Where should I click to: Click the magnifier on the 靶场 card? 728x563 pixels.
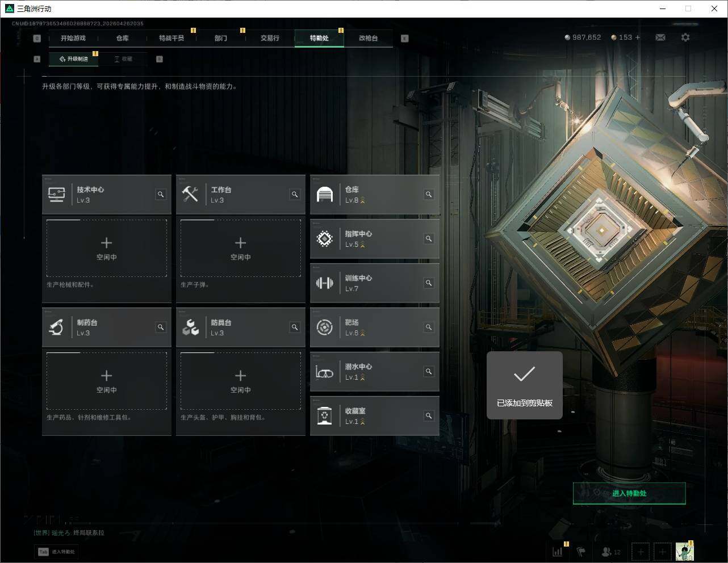429,327
